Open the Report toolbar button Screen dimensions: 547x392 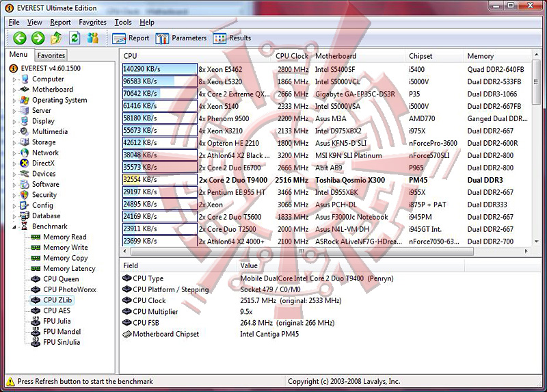point(131,38)
